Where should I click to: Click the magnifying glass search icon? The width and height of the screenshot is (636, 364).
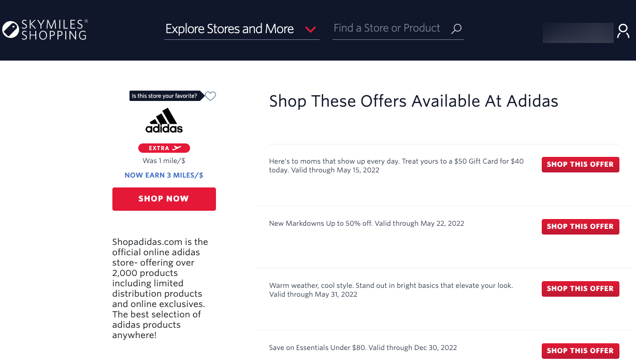456,29
